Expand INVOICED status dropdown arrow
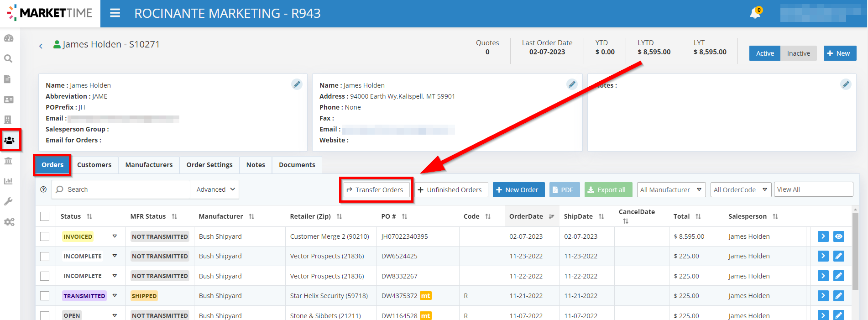The image size is (868, 320). tap(115, 236)
